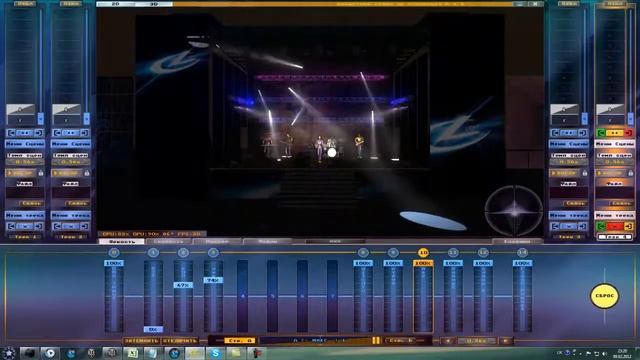
Task: Click Сброс button in Трек 4
Action: click(621, 203)
